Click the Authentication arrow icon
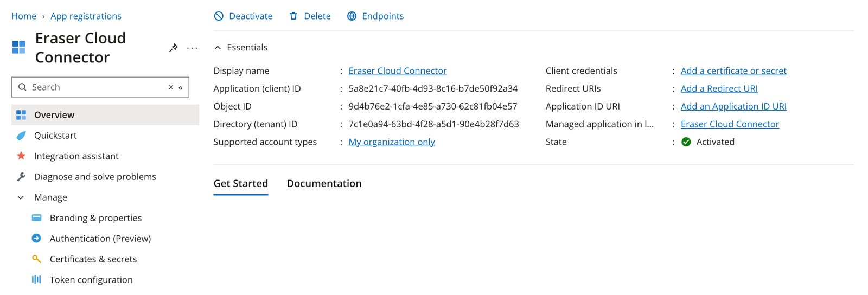 (36, 239)
